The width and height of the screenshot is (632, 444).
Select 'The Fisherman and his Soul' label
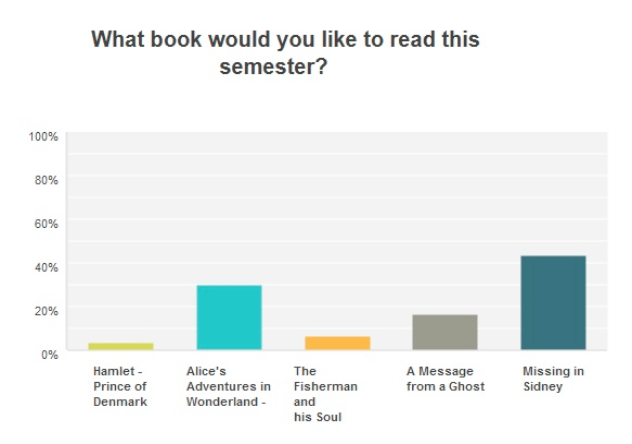(x=326, y=394)
